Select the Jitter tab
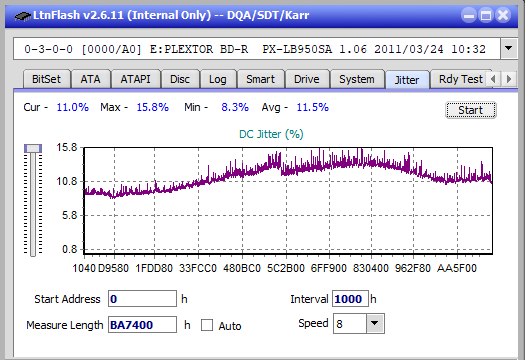Viewport: 525px width, 360px height. (x=407, y=80)
